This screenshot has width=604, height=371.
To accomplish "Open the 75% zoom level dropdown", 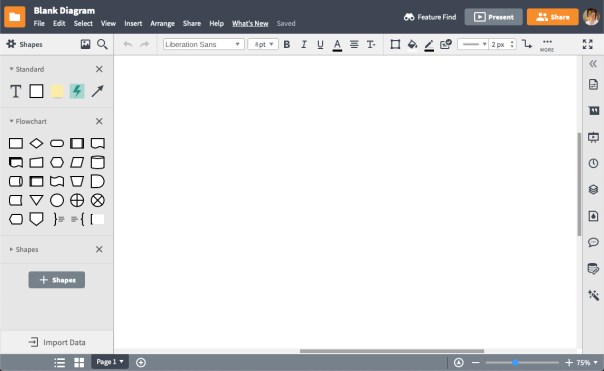I will click(587, 363).
